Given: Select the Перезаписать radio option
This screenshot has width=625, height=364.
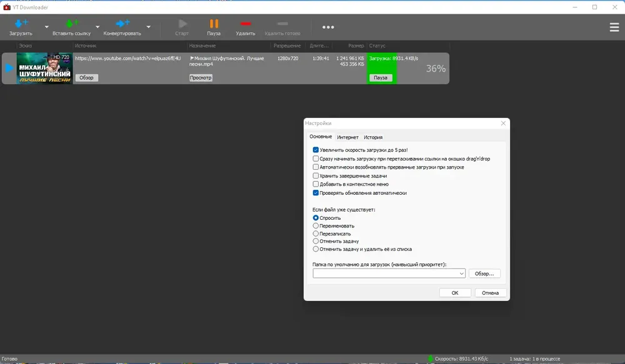Looking at the screenshot, I should click(x=316, y=234).
